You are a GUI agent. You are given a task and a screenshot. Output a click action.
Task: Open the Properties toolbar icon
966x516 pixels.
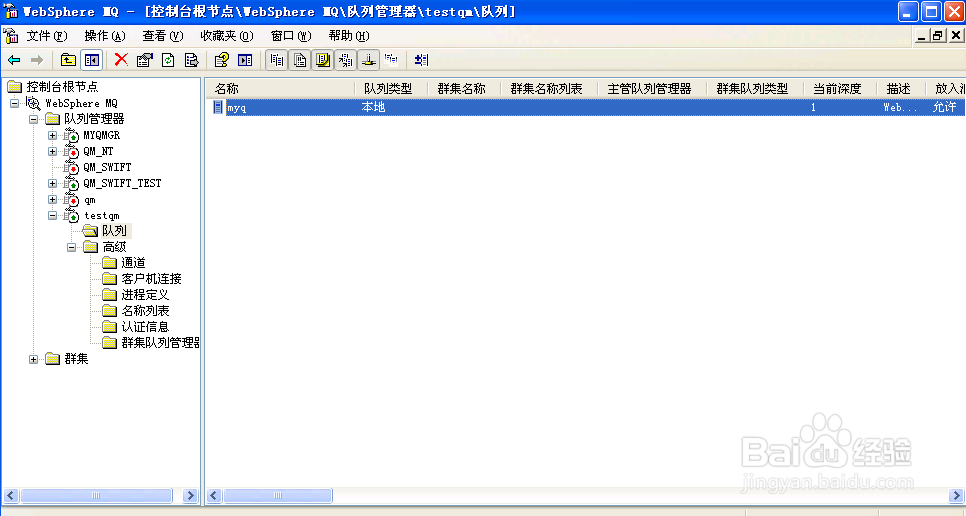145,60
